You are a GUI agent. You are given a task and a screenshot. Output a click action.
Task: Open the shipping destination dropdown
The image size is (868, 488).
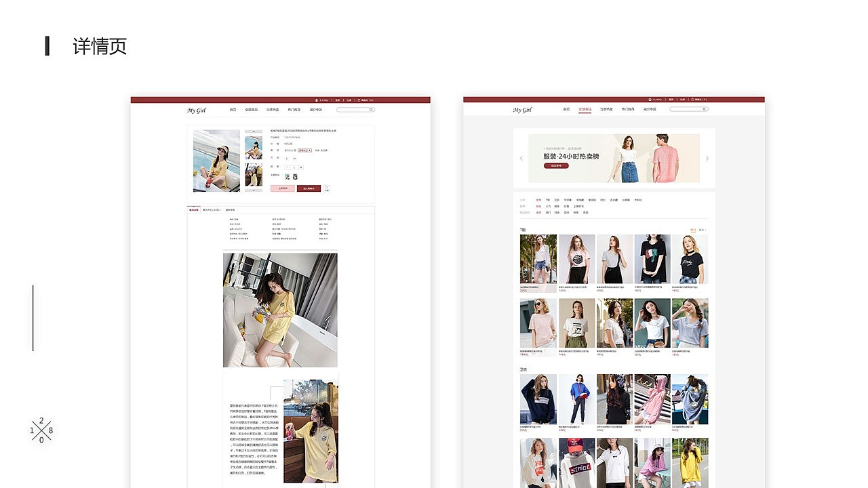click(x=304, y=150)
